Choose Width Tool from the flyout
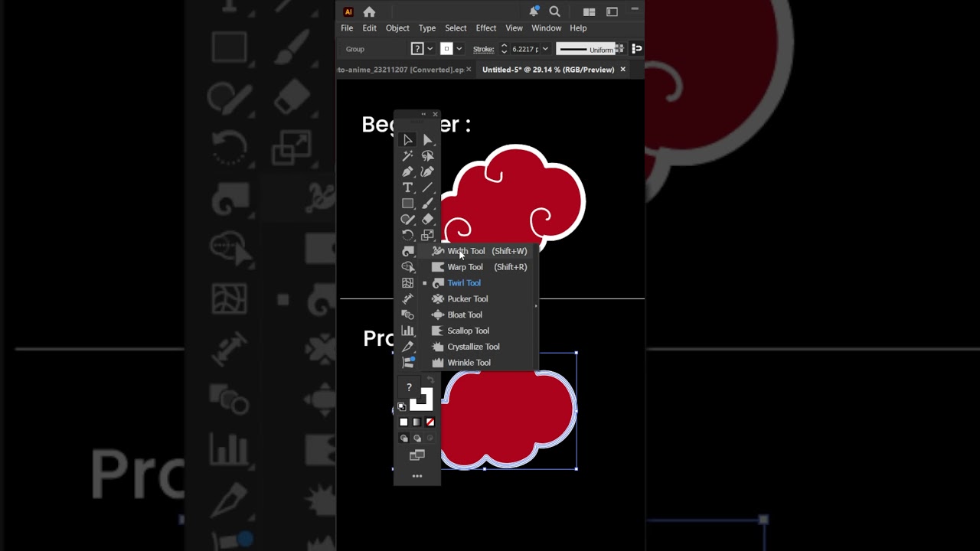Screen dimensions: 980x551 click(x=479, y=251)
